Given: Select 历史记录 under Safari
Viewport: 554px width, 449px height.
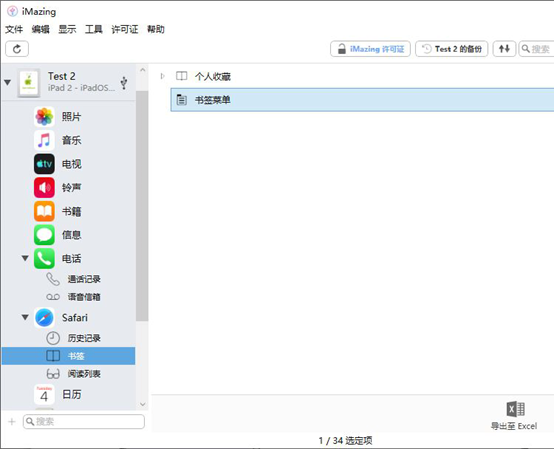Looking at the screenshot, I should (x=84, y=338).
